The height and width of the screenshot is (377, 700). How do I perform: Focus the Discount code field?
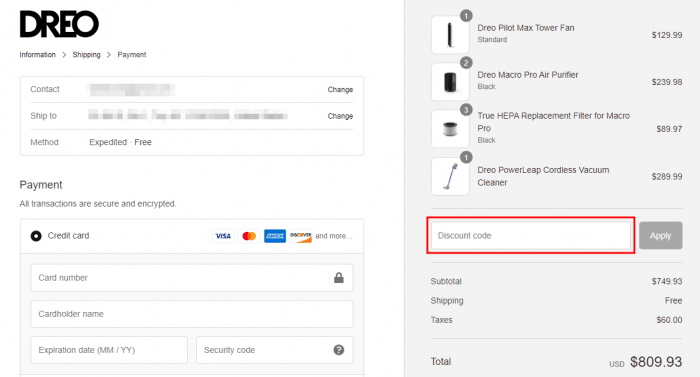(x=531, y=235)
